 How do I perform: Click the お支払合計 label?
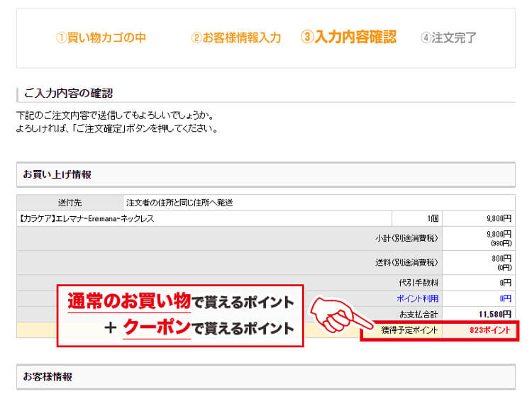tap(419, 315)
